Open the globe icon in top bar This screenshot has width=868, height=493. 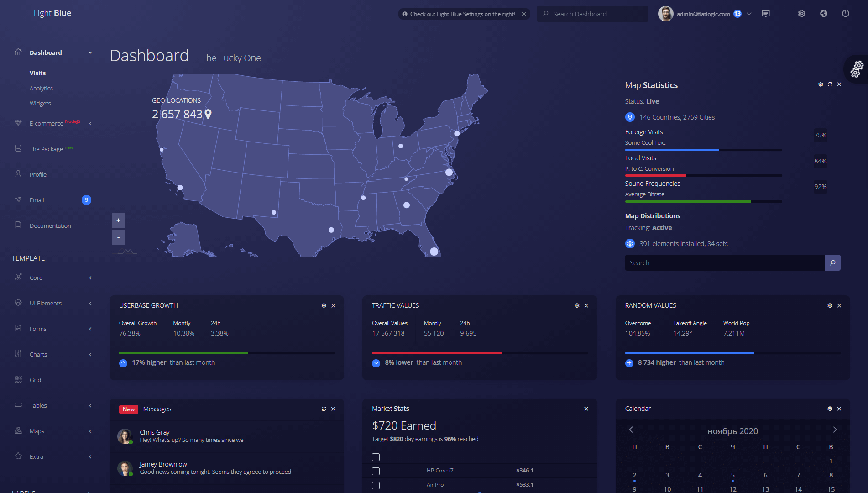(x=823, y=14)
